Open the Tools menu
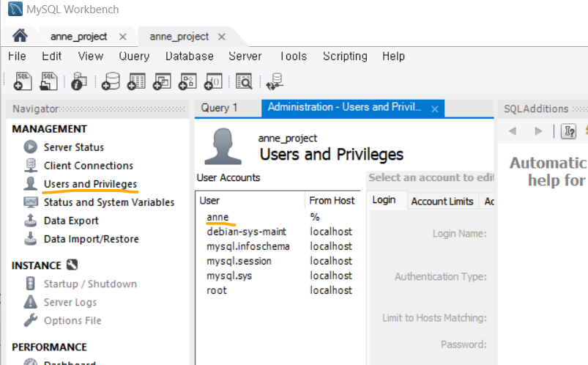The height and width of the screenshot is (365, 588). (293, 56)
